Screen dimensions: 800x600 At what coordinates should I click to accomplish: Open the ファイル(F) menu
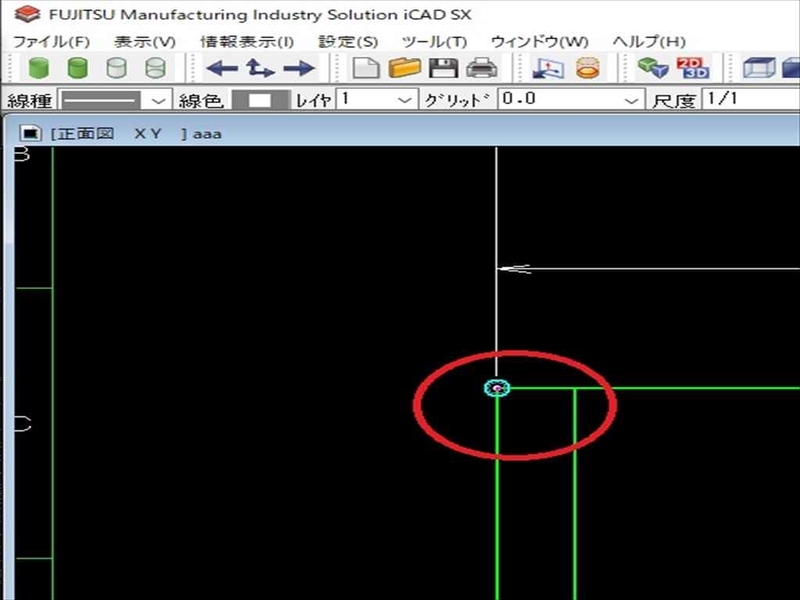click(52, 42)
